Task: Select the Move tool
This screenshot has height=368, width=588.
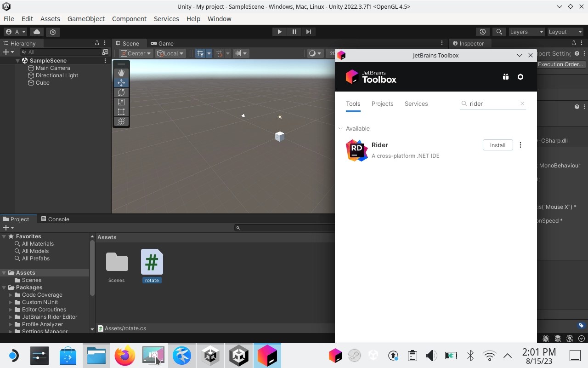Action: pos(121,82)
